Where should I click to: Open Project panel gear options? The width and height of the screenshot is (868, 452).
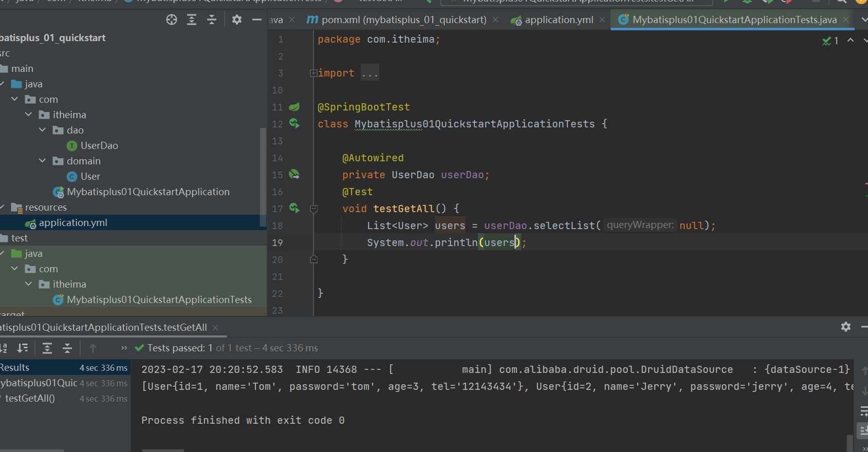[237, 20]
